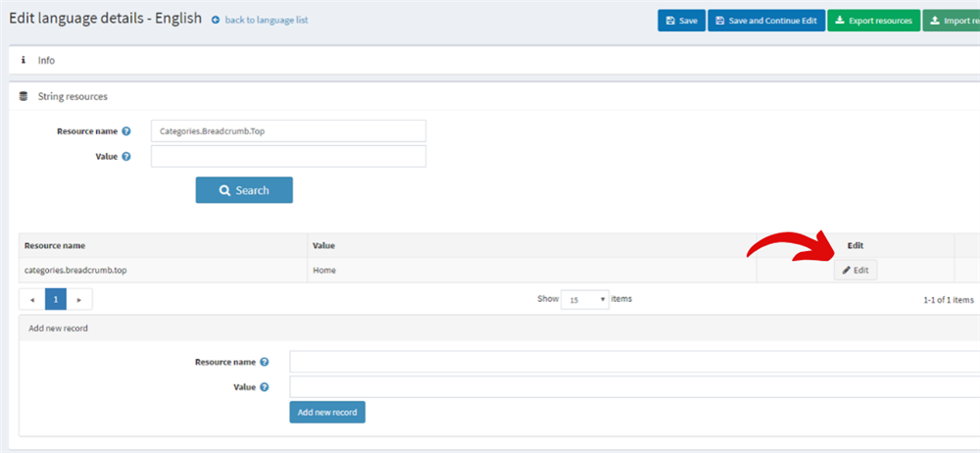Go to the previous page arrow in pager
The width and height of the screenshot is (980, 453).
[31, 299]
